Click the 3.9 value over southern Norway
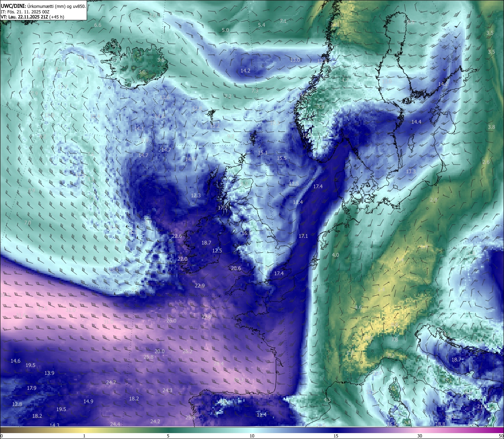 point(321,107)
